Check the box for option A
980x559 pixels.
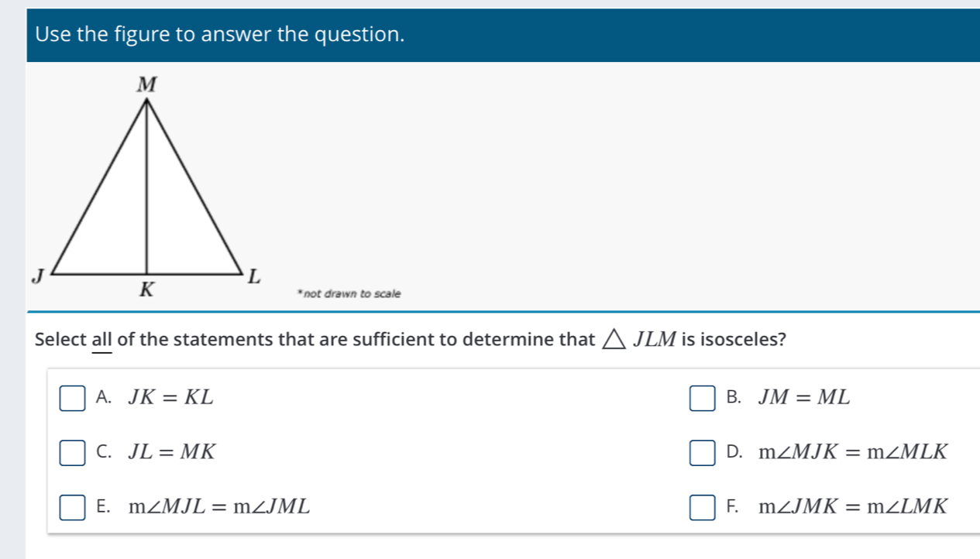73,399
